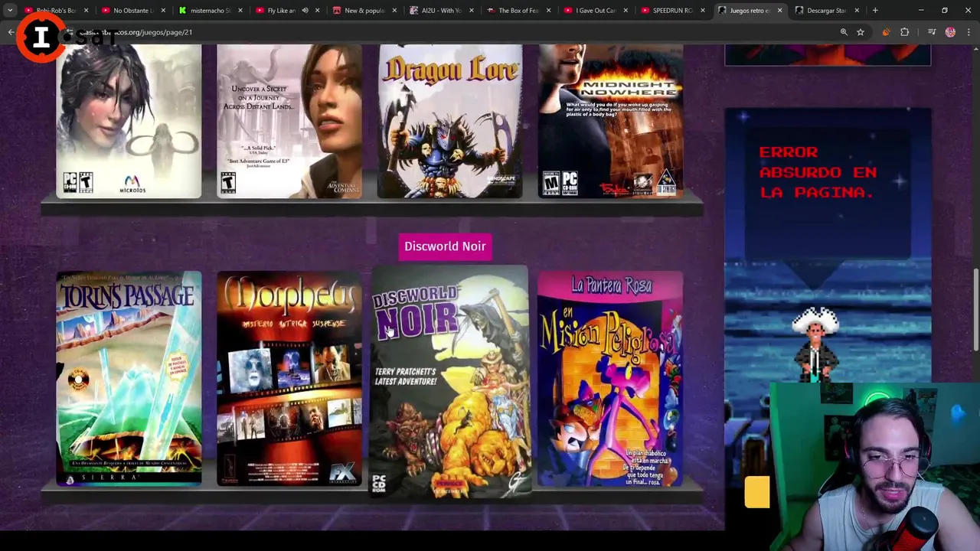Viewport: 980px width, 551px height.
Task: Open the Dragon Lore game cover
Action: (x=449, y=121)
